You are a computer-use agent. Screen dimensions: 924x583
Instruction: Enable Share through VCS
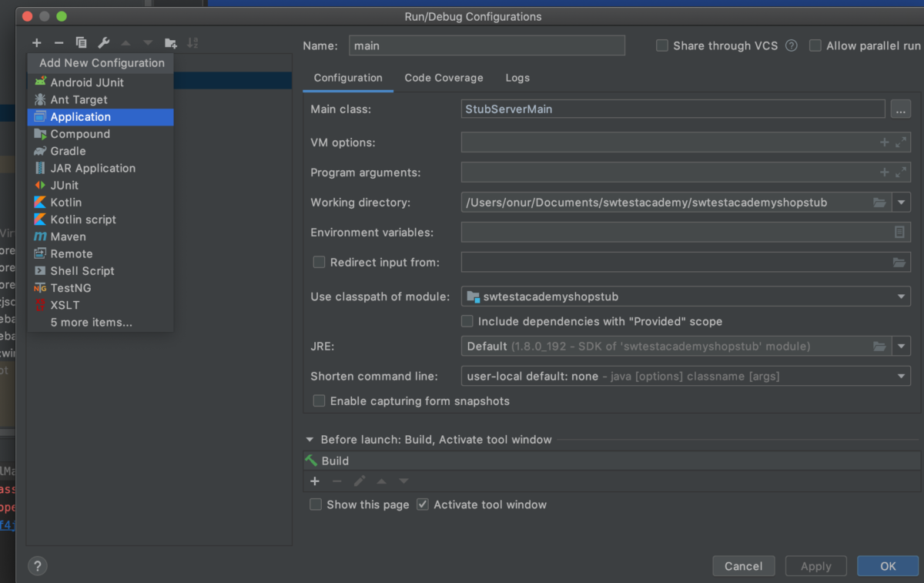[661, 45]
